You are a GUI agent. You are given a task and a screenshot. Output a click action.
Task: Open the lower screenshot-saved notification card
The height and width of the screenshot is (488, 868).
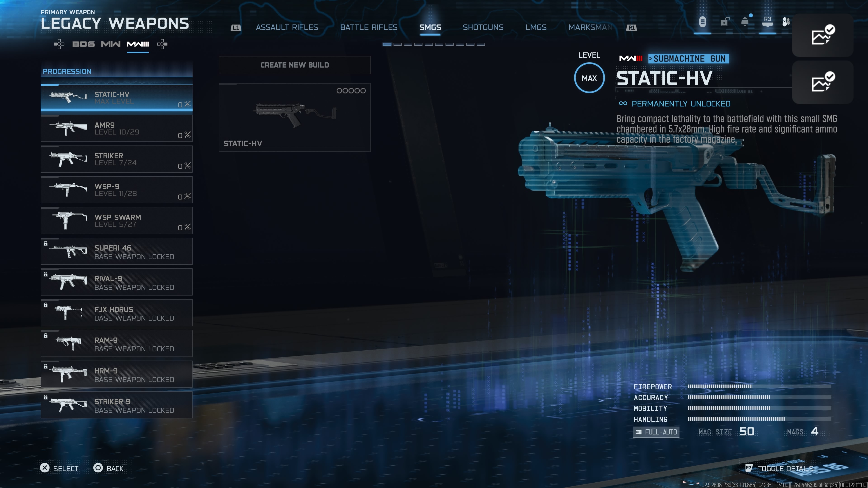point(823,82)
